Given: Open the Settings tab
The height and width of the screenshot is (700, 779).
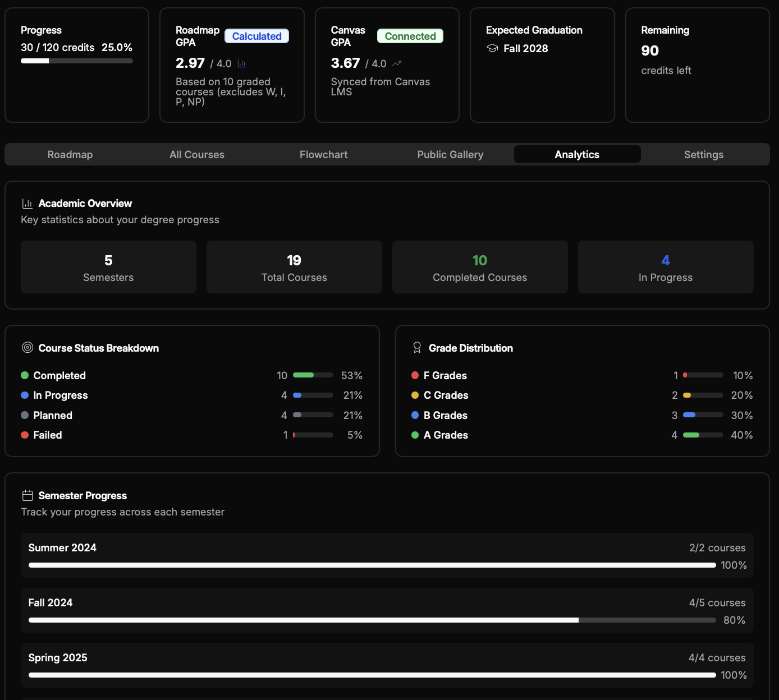Looking at the screenshot, I should coord(704,154).
